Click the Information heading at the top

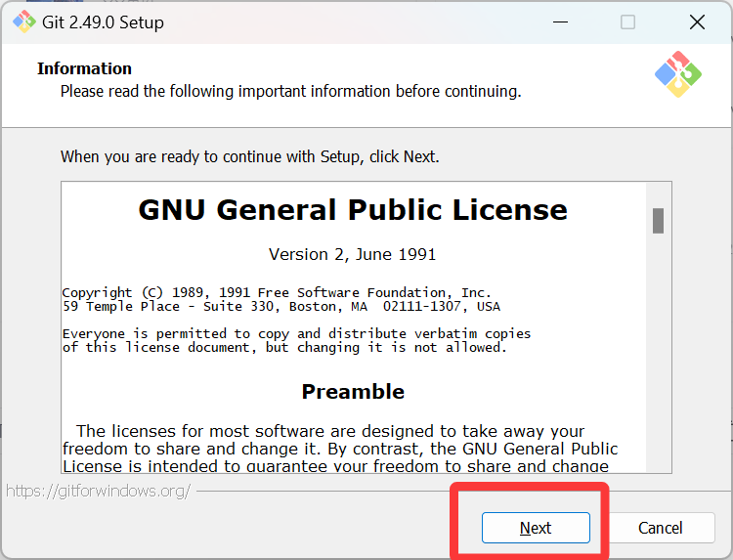pos(84,68)
